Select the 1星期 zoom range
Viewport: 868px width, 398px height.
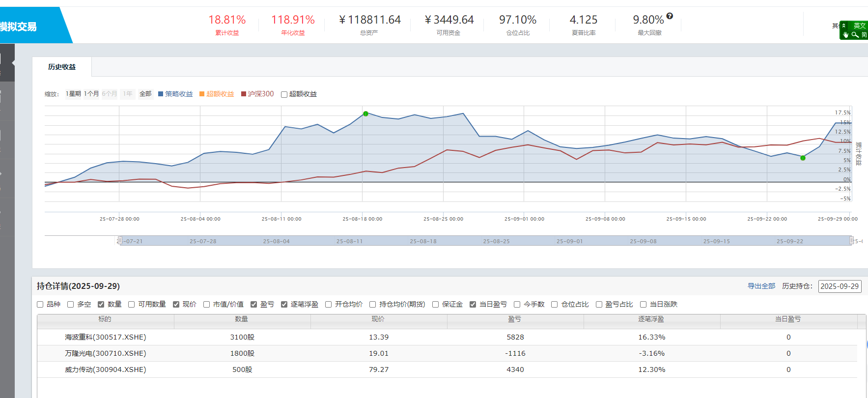73,94
